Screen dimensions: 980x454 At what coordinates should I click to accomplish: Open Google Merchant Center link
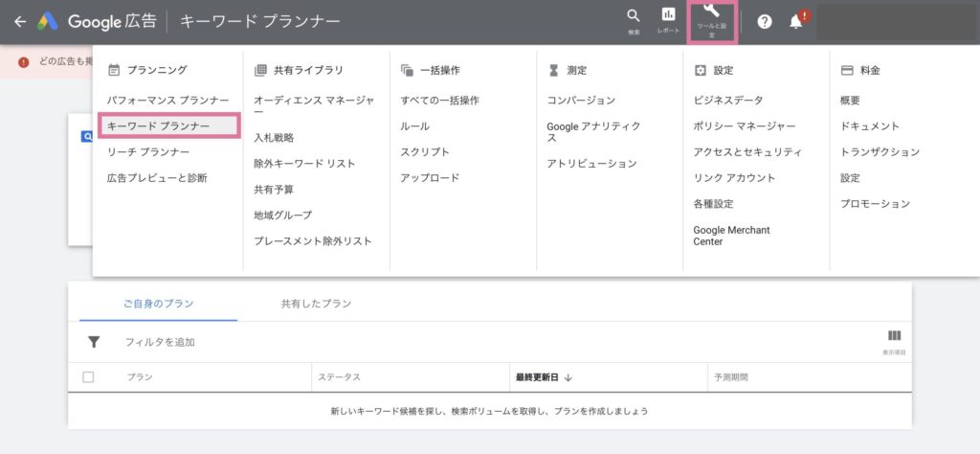click(x=732, y=236)
